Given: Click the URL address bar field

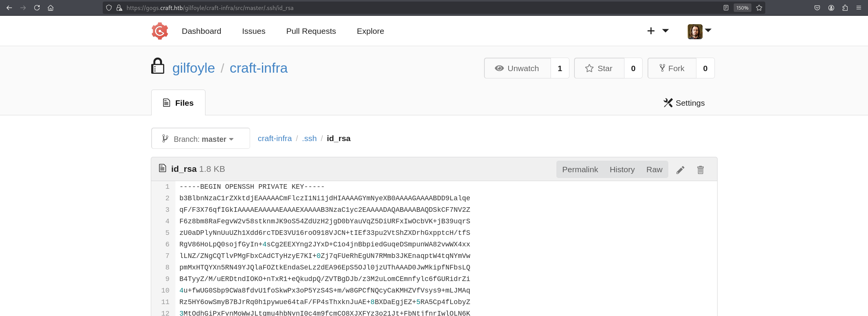Looking at the screenshot, I should (385, 8).
